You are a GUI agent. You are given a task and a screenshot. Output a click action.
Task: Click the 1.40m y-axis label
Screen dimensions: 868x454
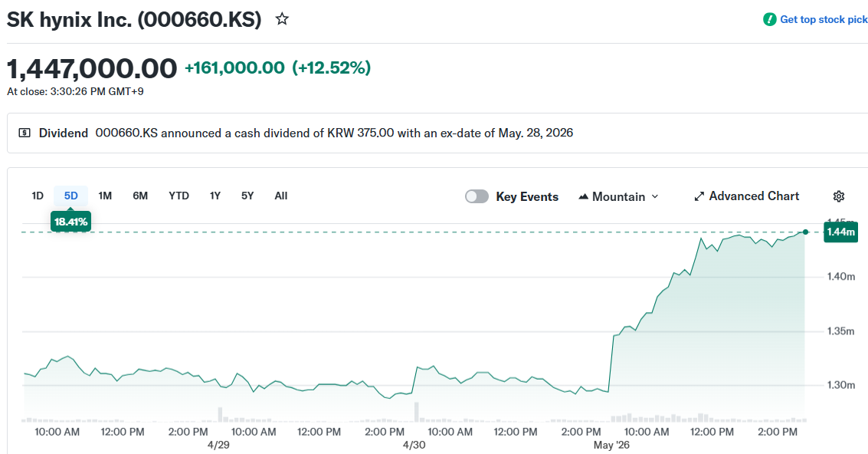coord(841,277)
